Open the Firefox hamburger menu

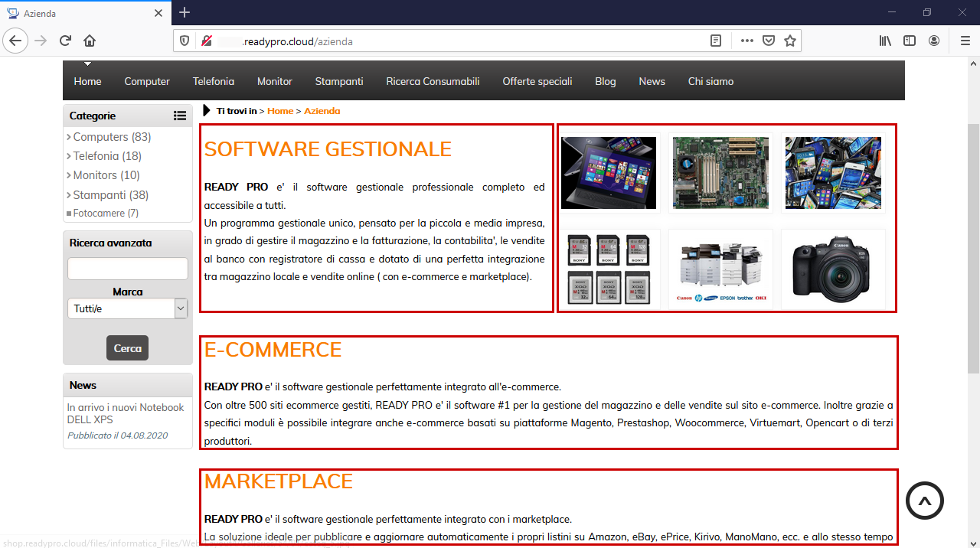tap(965, 41)
